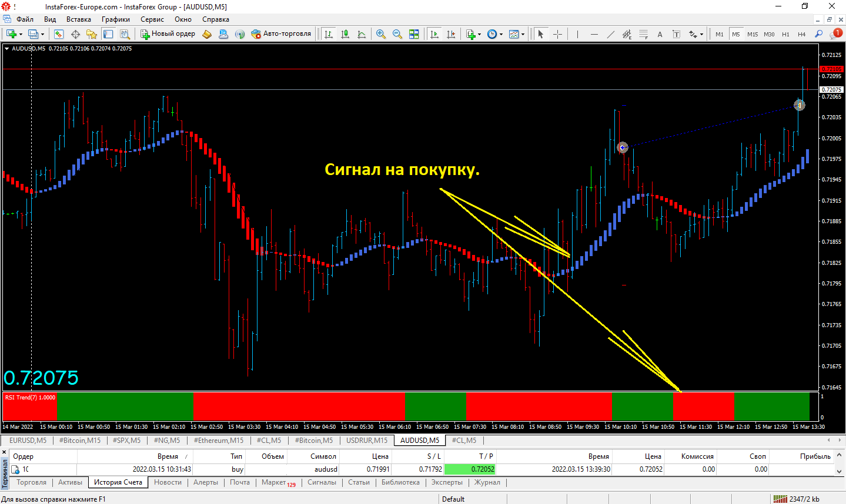Select the Crosshair tool
Image resolution: width=846 pixels, height=504 pixels.
pos(557,34)
